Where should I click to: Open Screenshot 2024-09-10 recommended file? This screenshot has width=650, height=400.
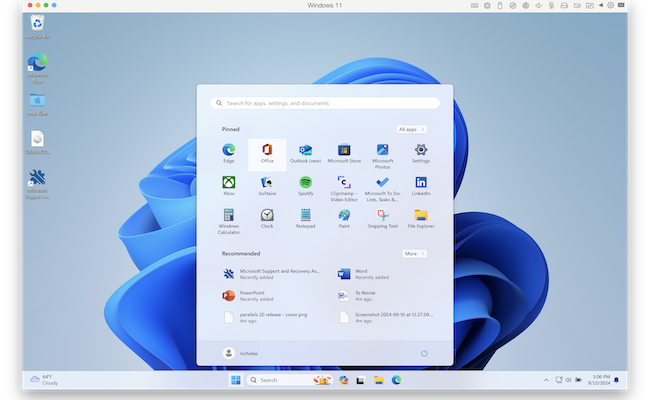tap(386, 318)
